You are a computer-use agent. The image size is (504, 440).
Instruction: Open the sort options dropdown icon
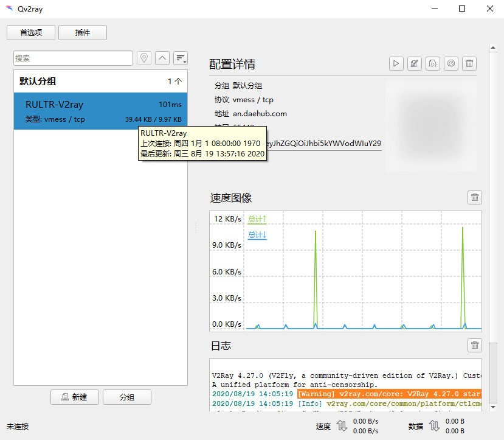pos(181,58)
